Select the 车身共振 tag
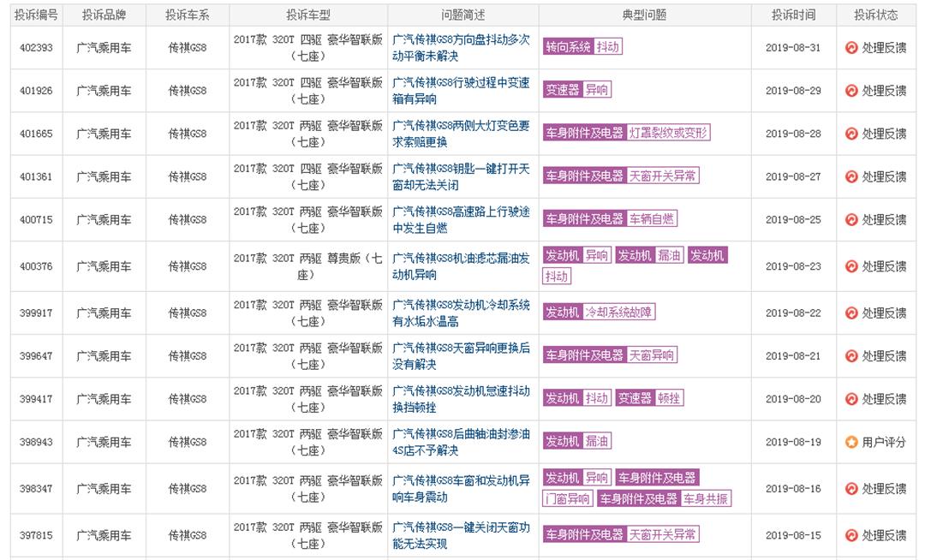 coord(706,498)
